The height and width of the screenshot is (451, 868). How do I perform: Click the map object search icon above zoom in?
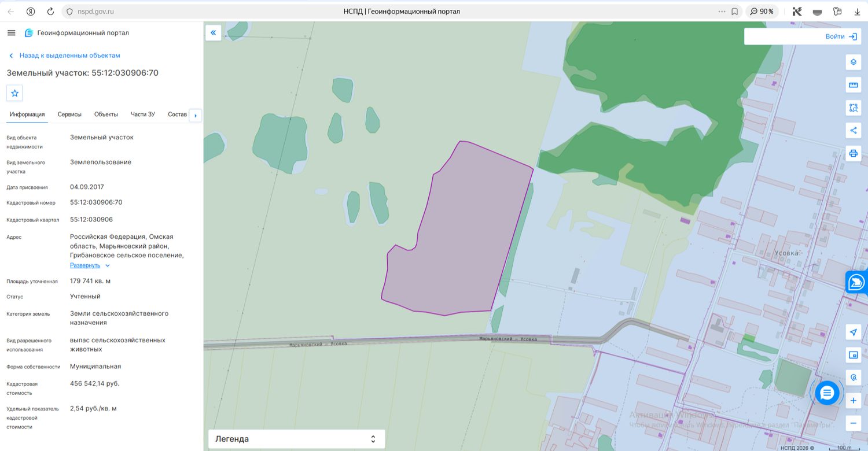(853, 378)
